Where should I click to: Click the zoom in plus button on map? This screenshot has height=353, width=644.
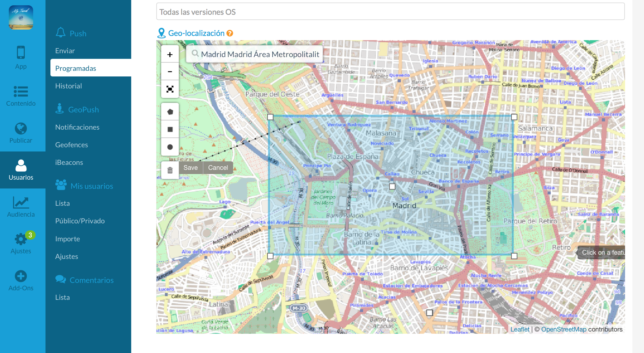pyautogui.click(x=170, y=55)
